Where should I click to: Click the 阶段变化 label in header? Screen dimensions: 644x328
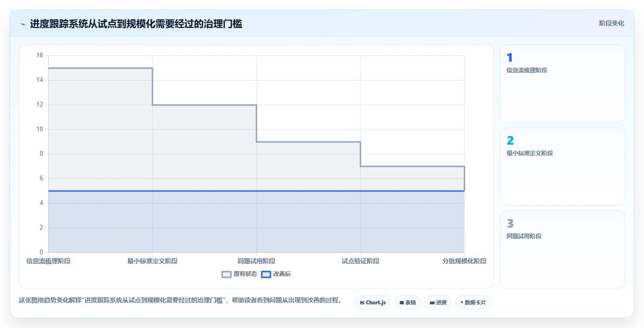(611, 23)
